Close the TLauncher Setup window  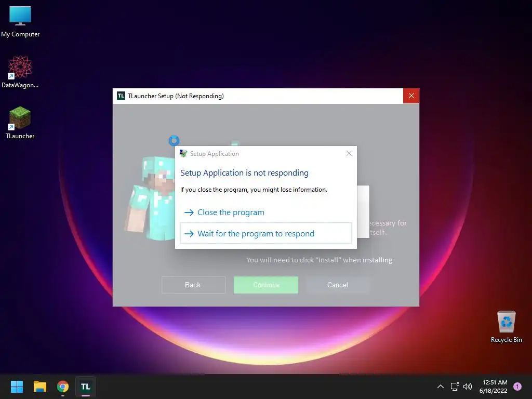[411, 96]
